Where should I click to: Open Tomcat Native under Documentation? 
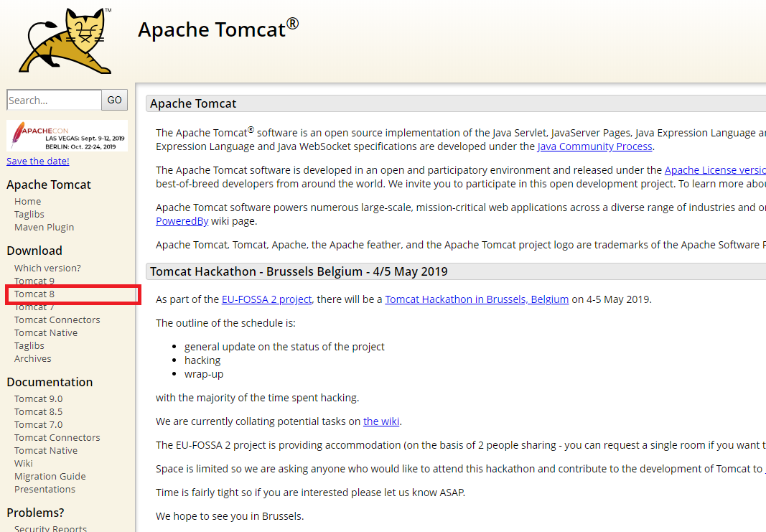pyautogui.click(x=46, y=450)
